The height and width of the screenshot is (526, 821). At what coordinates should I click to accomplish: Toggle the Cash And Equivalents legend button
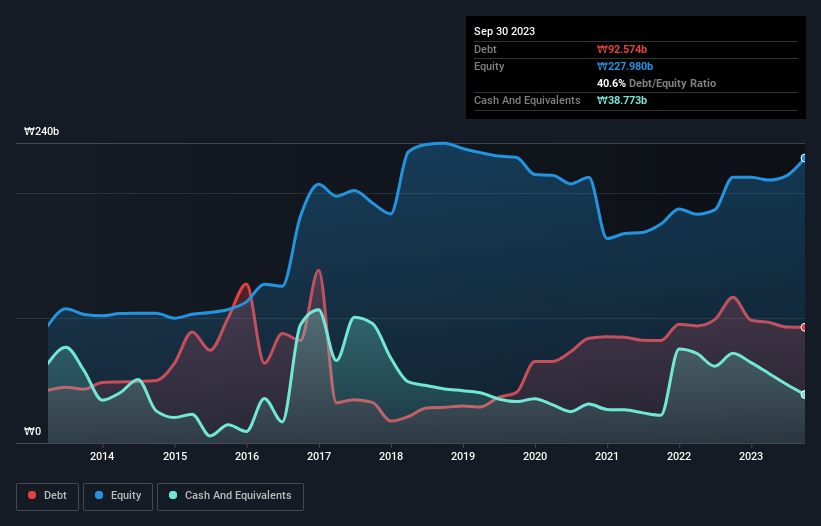point(230,496)
